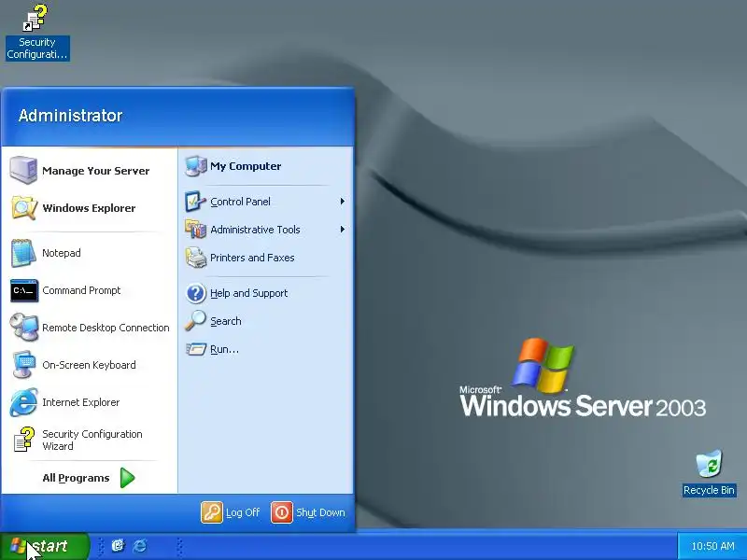Click the Help and Support label
Image resolution: width=747 pixels, height=560 pixels.
249,293
